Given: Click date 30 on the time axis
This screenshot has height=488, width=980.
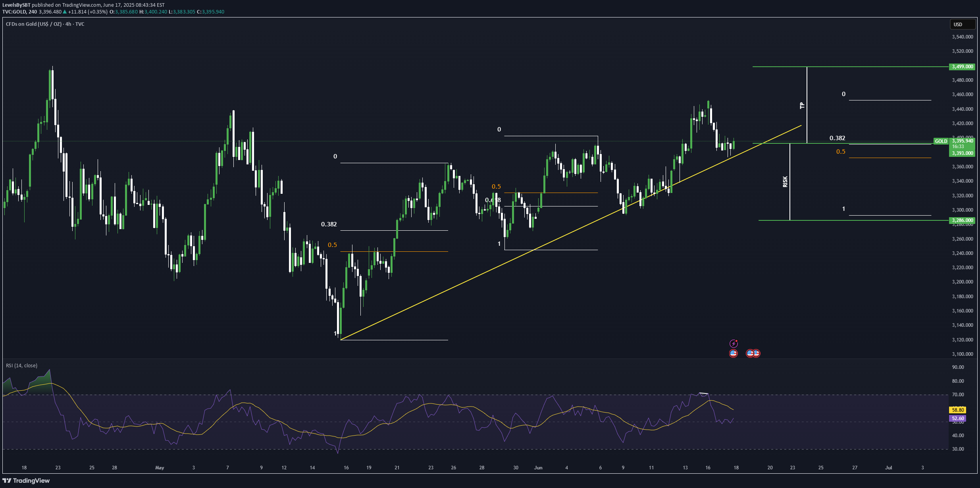Looking at the screenshot, I should point(516,468).
